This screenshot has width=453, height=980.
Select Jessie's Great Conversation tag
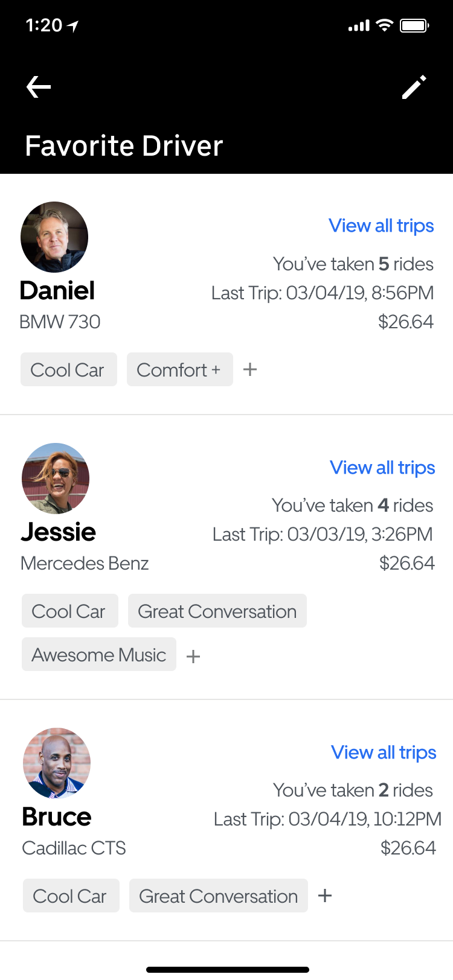tap(217, 611)
